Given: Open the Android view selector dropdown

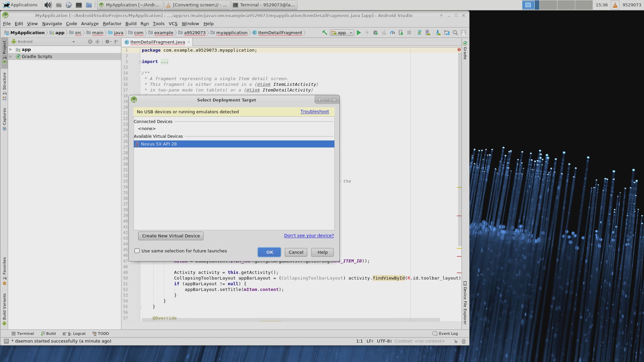Looking at the screenshot, I should (43, 42).
